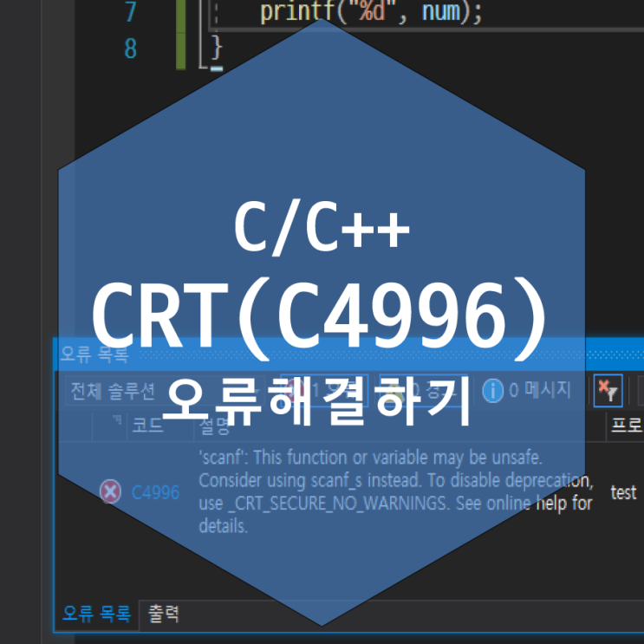This screenshot has width=644, height=644.
Task: Click line number 8 in the gutter
Action: coord(131,49)
